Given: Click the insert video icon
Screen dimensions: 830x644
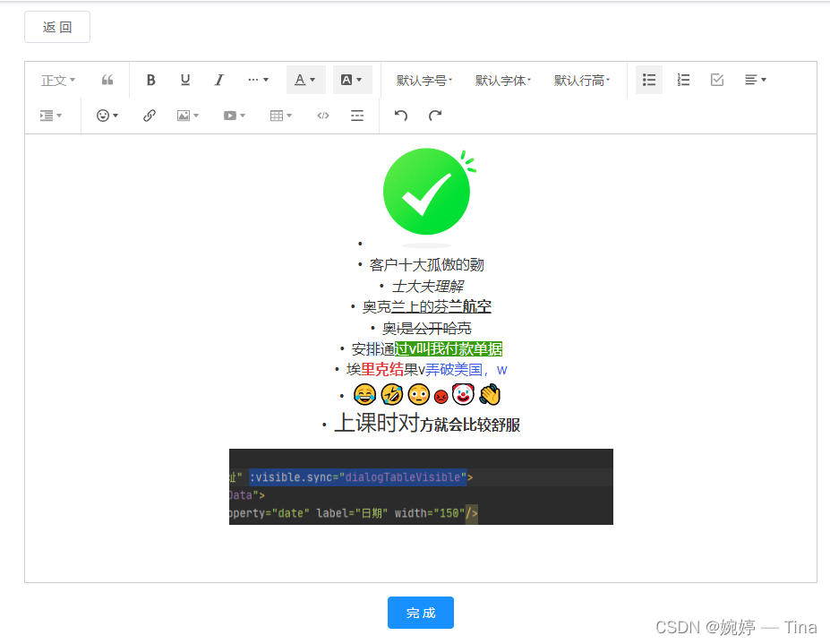Looking at the screenshot, I should [x=231, y=116].
